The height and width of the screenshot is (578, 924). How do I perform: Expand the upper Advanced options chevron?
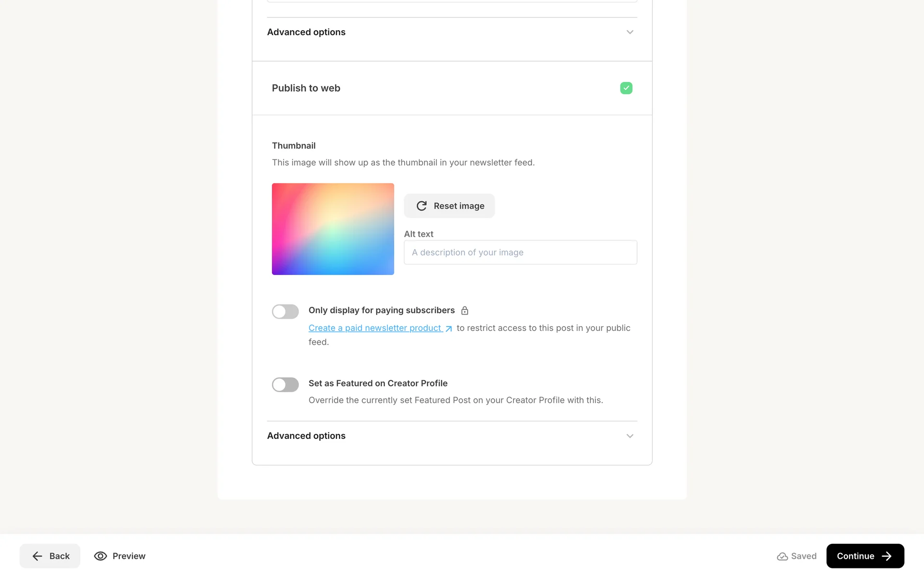tap(629, 32)
